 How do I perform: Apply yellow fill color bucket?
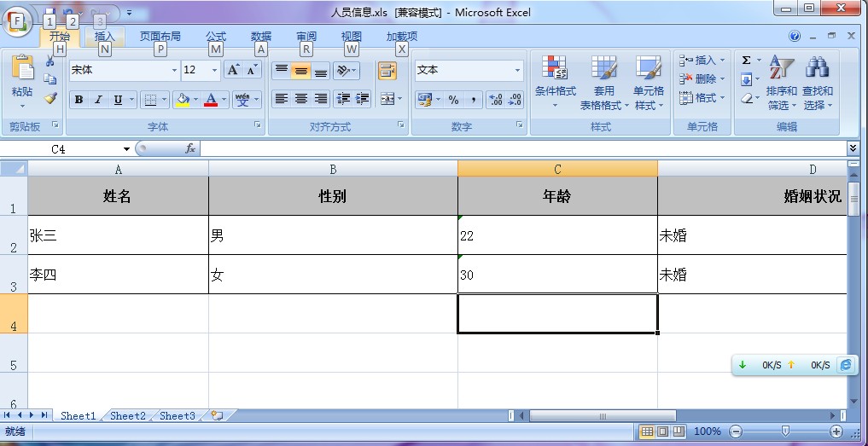pos(182,100)
